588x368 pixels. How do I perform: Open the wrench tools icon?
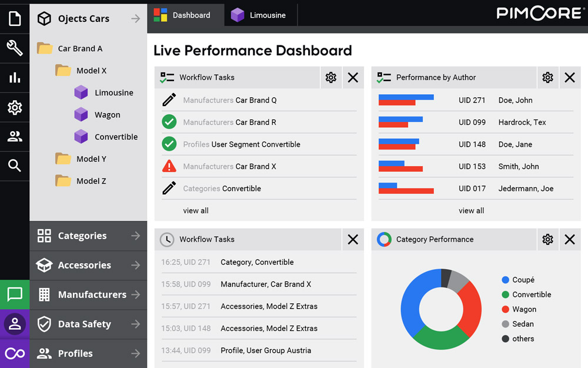(15, 48)
